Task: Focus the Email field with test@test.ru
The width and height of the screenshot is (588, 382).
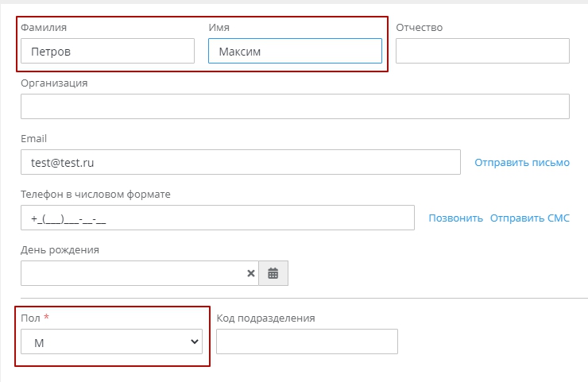Action: (x=240, y=162)
